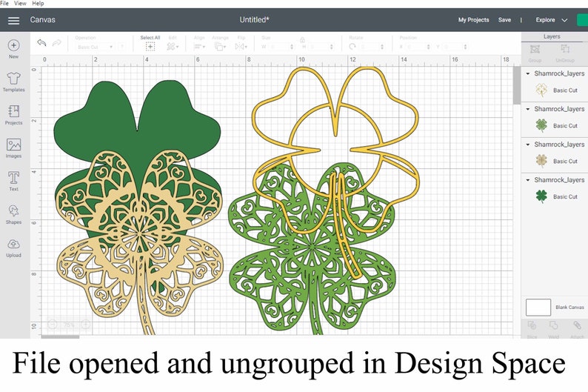
Task: Open the View menu
Action: (x=20, y=4)
